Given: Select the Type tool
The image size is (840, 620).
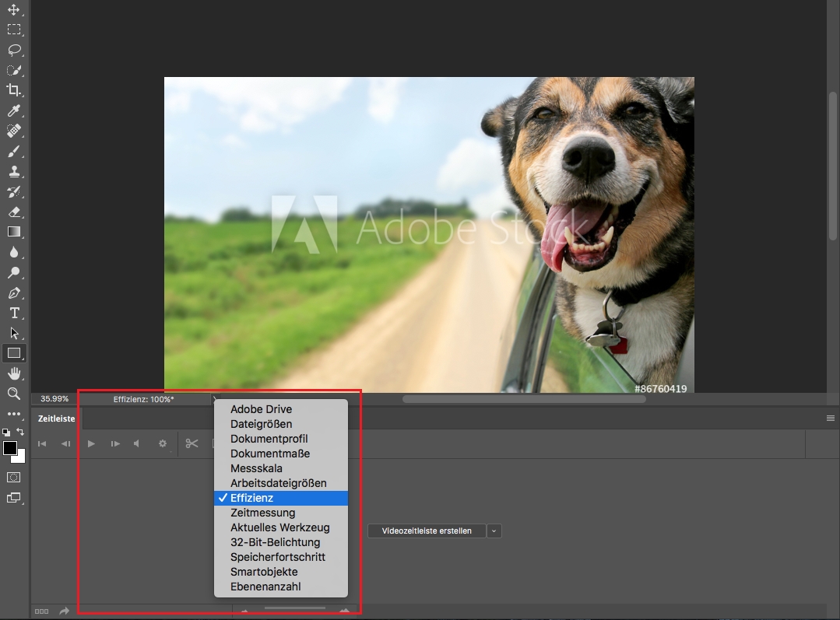Looking at the screenshot, I should pyautogui.click(x=13, y=313).
